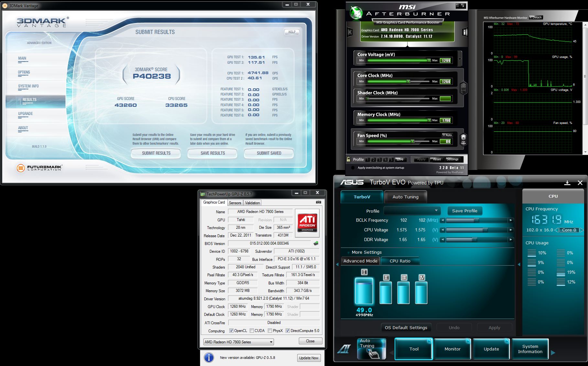Screen dimensions: 588x366
Task: Open the Auto Tuning hand icon in AI Suite bar
Action: (372, 349)
